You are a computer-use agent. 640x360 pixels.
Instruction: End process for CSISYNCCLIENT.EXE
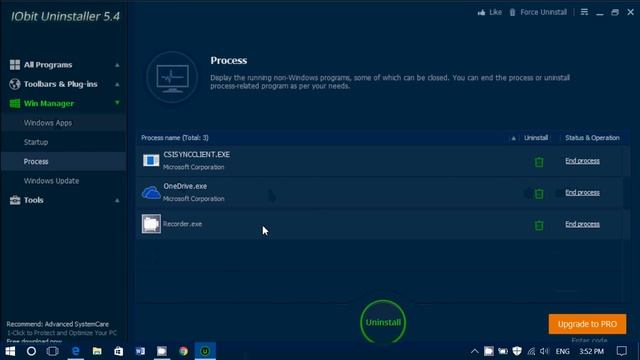(x=582, y=161)
